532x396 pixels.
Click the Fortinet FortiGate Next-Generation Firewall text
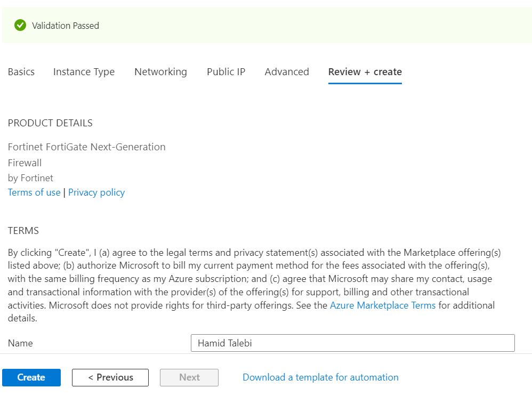[86, 155]
